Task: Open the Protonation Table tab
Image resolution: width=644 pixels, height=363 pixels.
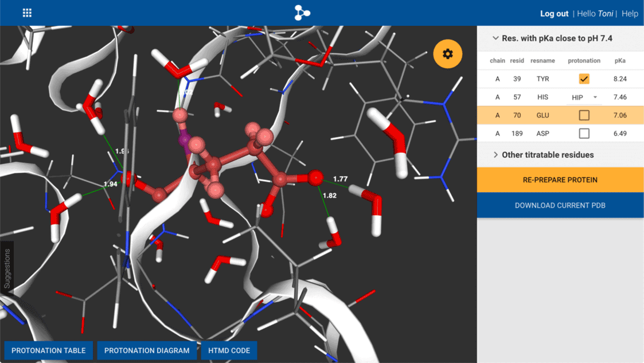Action: tap(49, 350)
